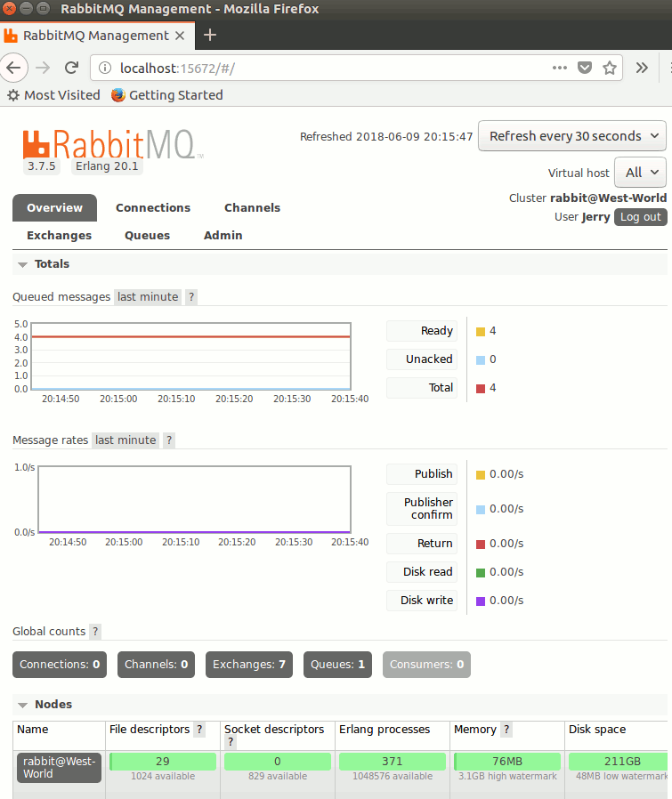Image resolution: width=672 pixels, height=799 pixels.
Task: Open the refresh interval dropdown
Action: [572, 136]
